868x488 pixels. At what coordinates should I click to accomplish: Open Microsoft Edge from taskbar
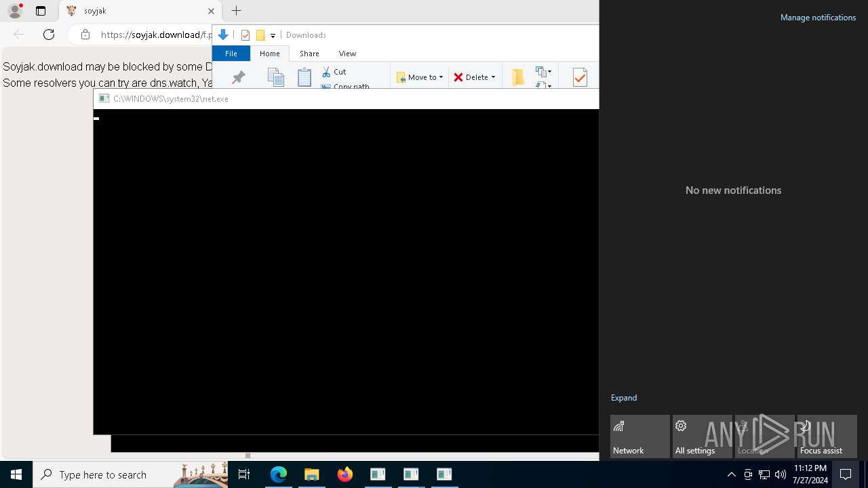point(279,474)
